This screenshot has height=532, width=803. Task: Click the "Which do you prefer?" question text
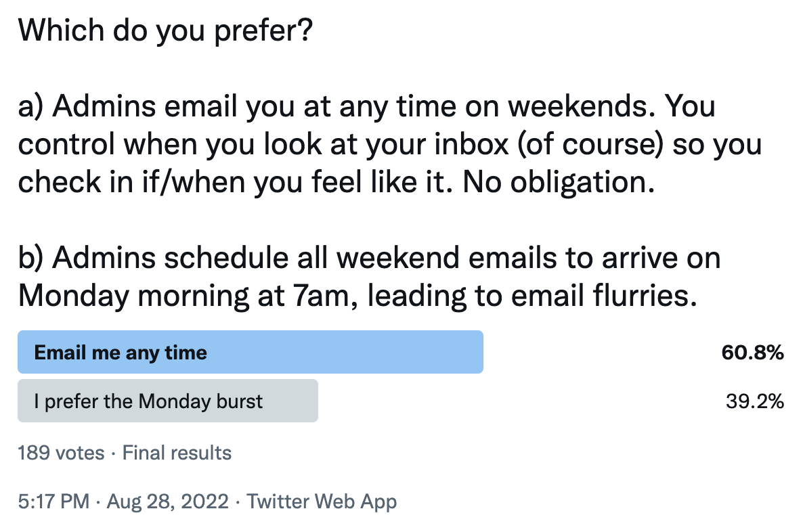[x=165, y=33]
